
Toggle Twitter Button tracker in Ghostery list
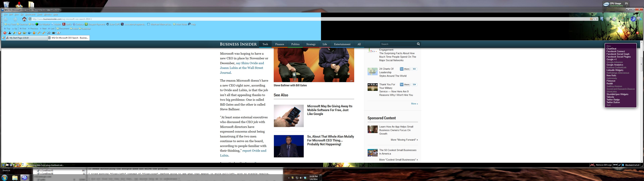tap(613, 102)
